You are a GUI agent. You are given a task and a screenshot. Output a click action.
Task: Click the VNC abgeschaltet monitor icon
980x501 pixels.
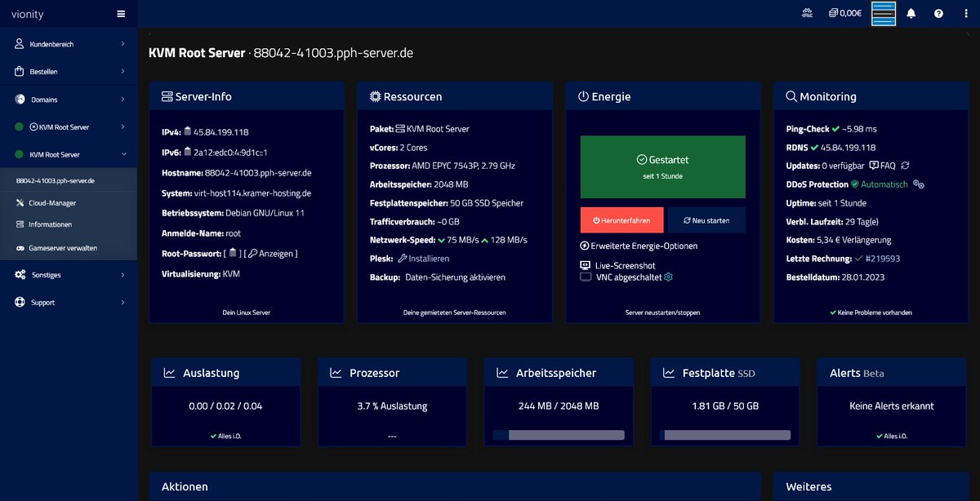coord(585,277)
